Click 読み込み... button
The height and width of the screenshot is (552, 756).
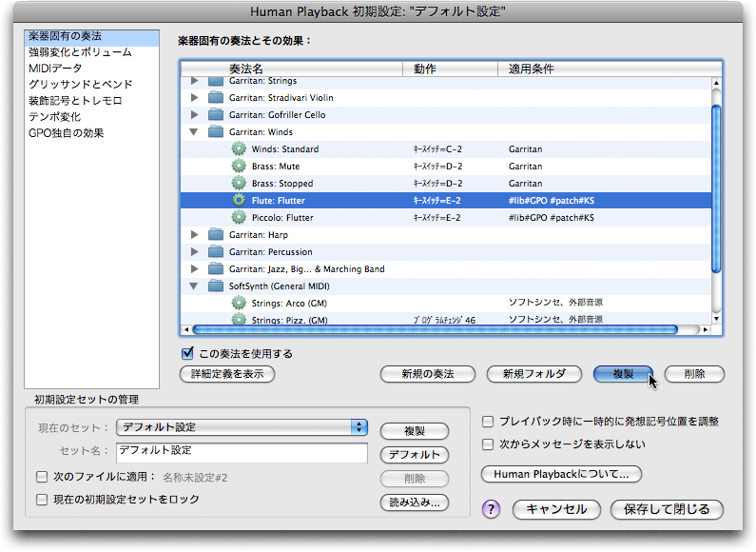(x=415, y=503)
